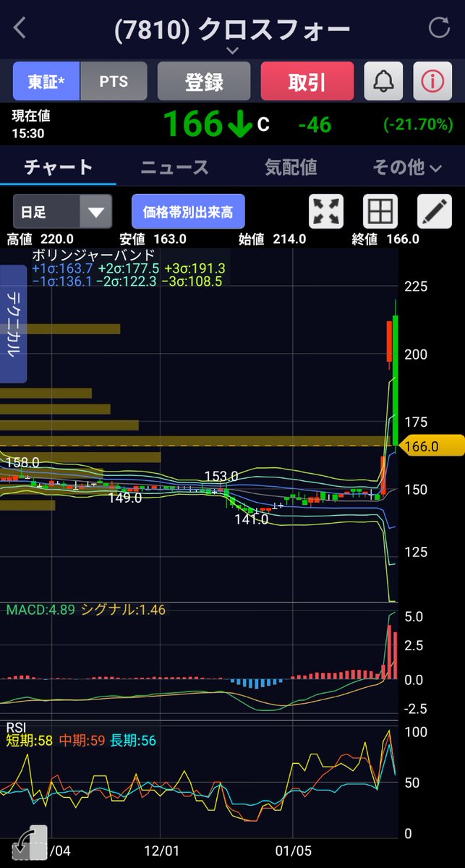Tap the 長期:56 RSI value

point(133,741)
